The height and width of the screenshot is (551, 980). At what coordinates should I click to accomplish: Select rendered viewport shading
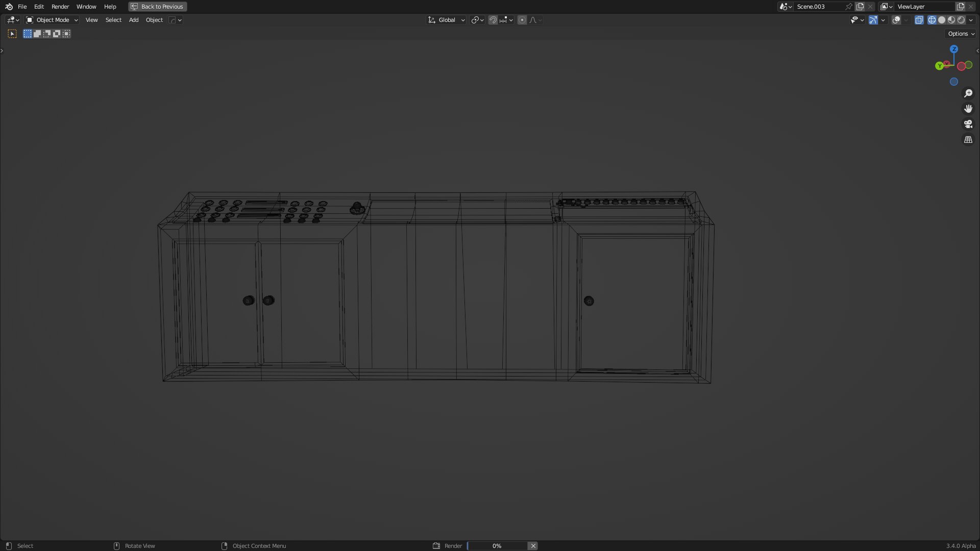tap(961, 20)
